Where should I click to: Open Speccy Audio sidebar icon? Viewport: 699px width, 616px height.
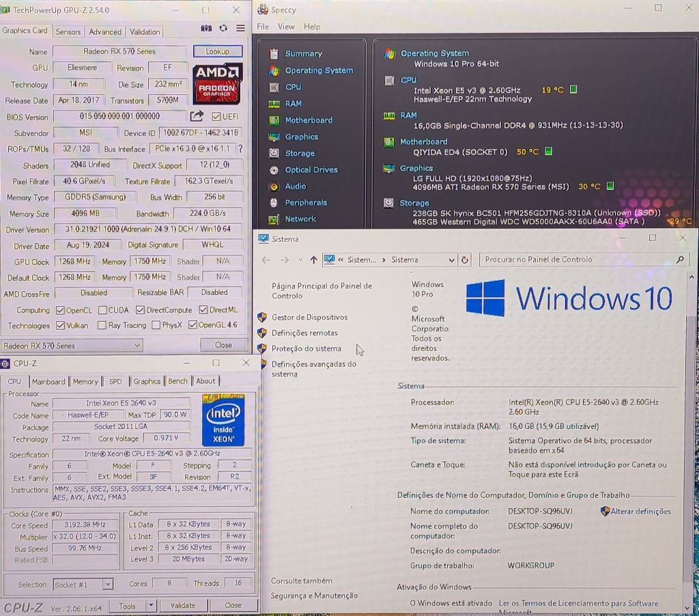coord(274,186)
